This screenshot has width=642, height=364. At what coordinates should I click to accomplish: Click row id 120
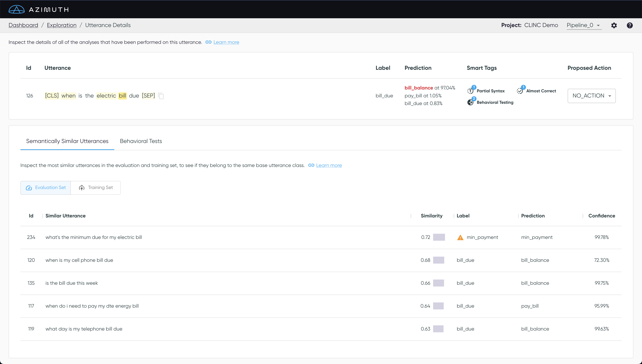coord(31,260)
